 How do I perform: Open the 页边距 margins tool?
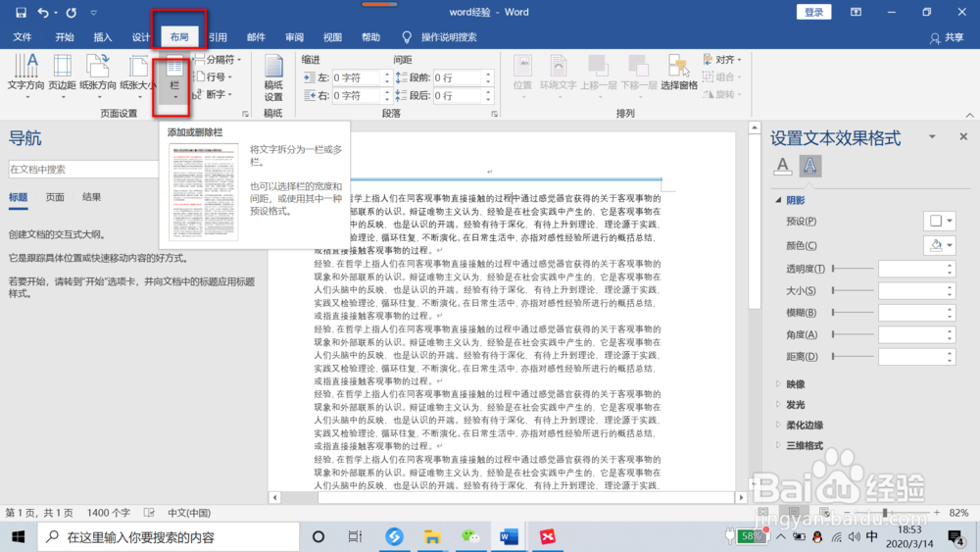[x=62, y=75]
